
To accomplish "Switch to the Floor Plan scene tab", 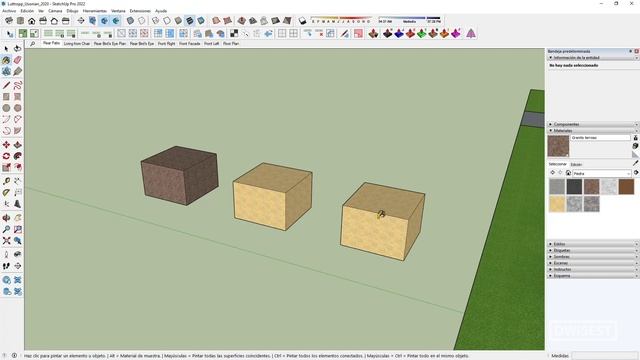I will click(231, 44).
